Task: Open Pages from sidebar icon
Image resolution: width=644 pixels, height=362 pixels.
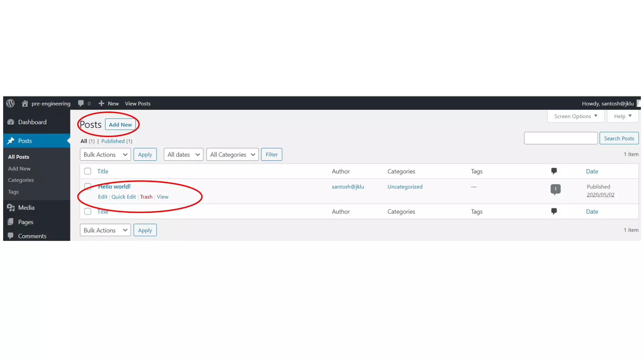Action: [x=11, y=222]
